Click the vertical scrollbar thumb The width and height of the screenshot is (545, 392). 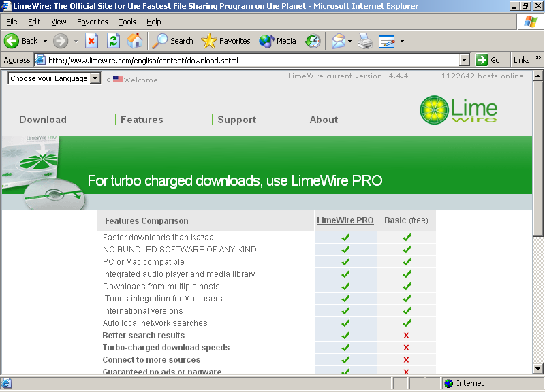tap(538, 159)
